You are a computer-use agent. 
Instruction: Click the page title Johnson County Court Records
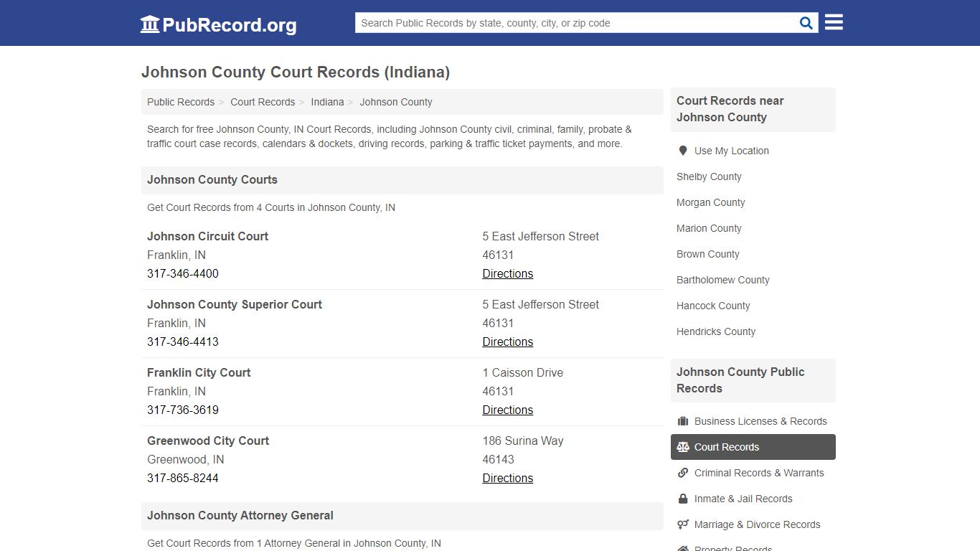pyautogui.click(x=296, y=72)
